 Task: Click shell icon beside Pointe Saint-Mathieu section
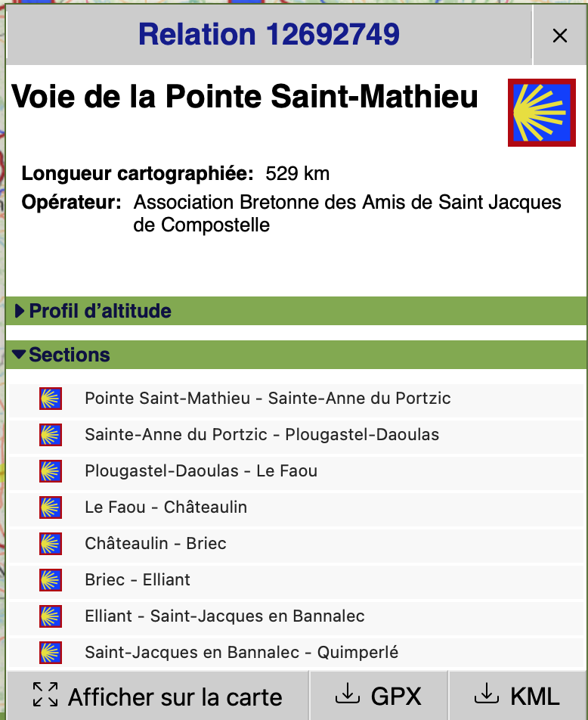coord(50,399)
